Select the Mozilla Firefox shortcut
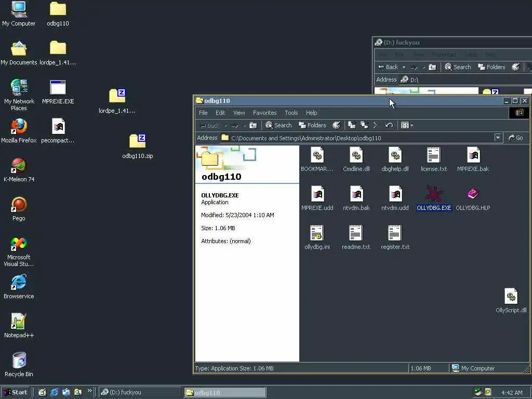Image resolution: width=532 pixels, height=399 pixels. pos(19,130)
